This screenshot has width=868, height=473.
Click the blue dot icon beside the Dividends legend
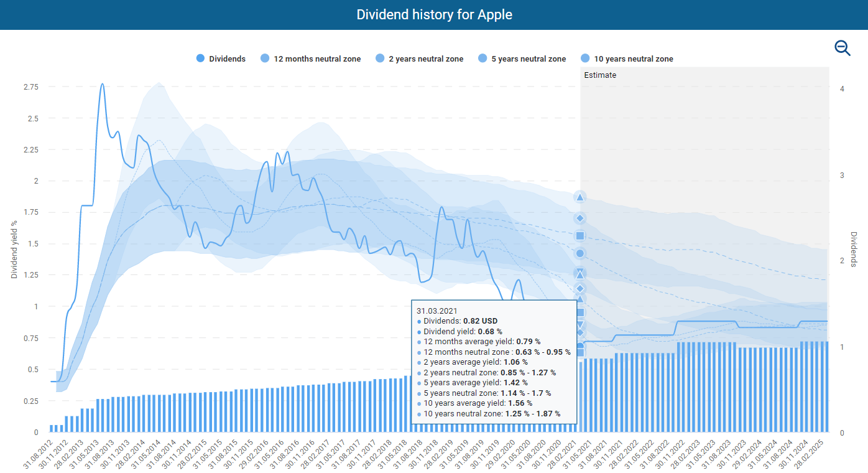coord(200,58)
